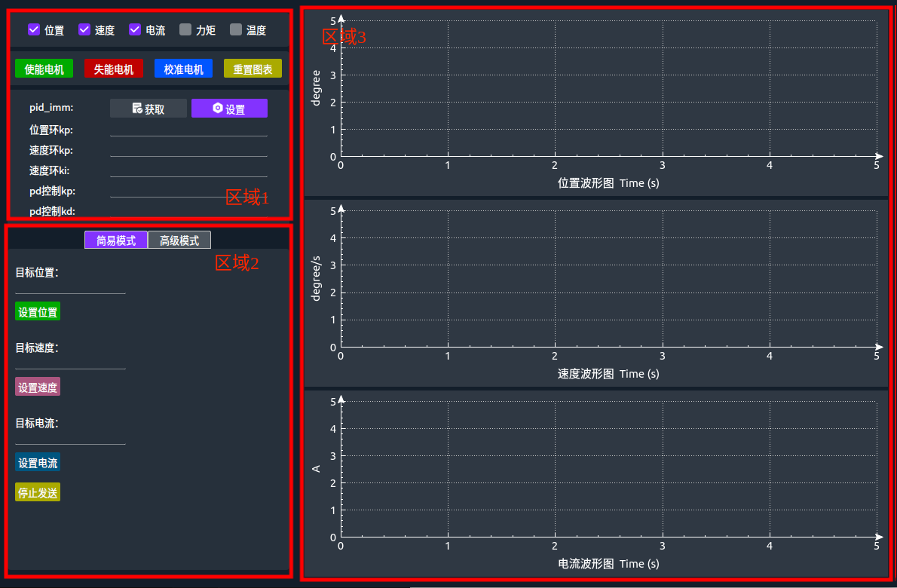Image resolution: width=897 pixels, height=588 pixels.
Task: Click the 目标位置 input field
Action: (x=70, y=290)
